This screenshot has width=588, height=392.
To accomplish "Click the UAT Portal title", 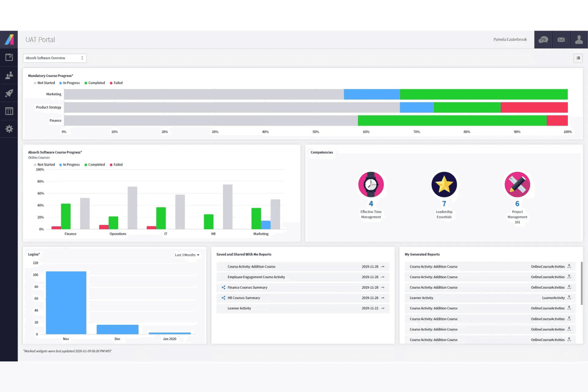I will pos(40,40).
